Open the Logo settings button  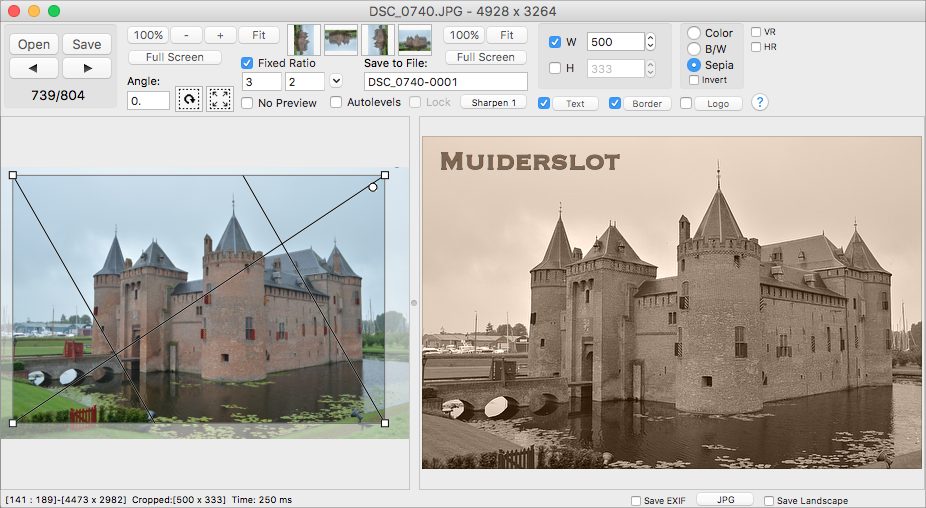pyautogui.click(x=718, y=103)
